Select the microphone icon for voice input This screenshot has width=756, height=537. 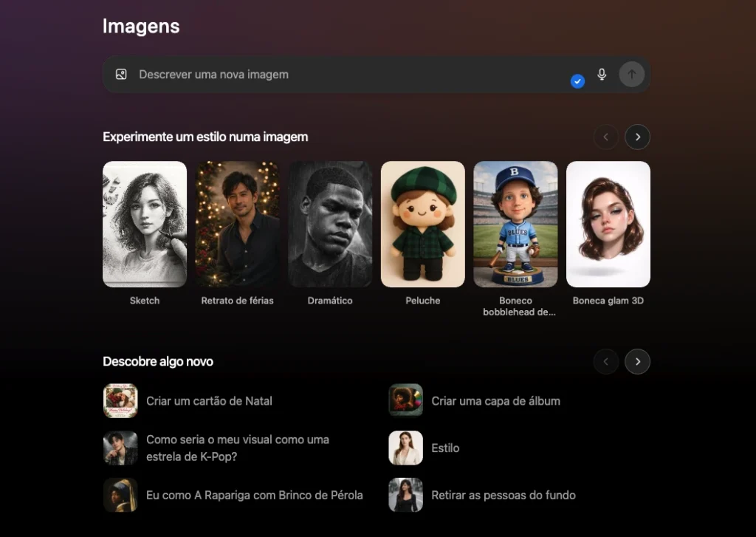pos(602,74)
